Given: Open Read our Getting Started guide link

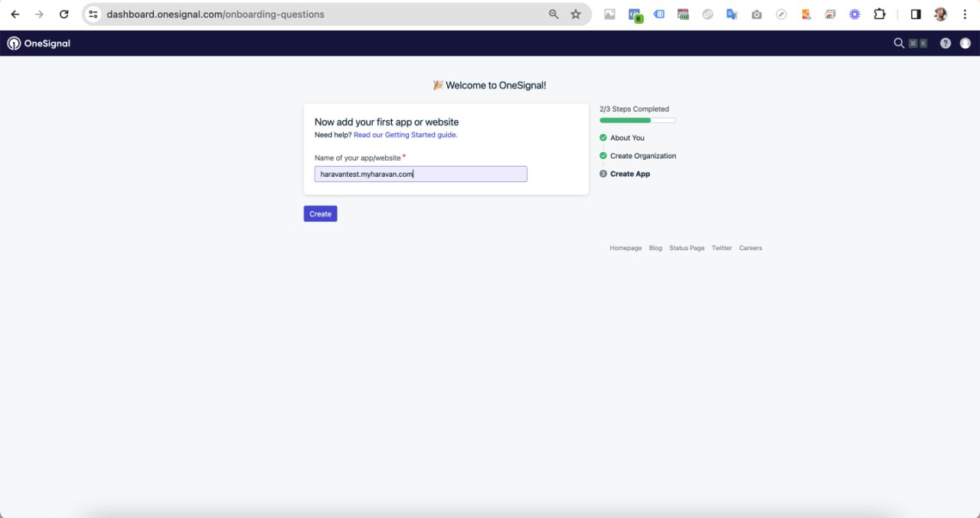Looking at the screenshot, I should tap(405, 135).
